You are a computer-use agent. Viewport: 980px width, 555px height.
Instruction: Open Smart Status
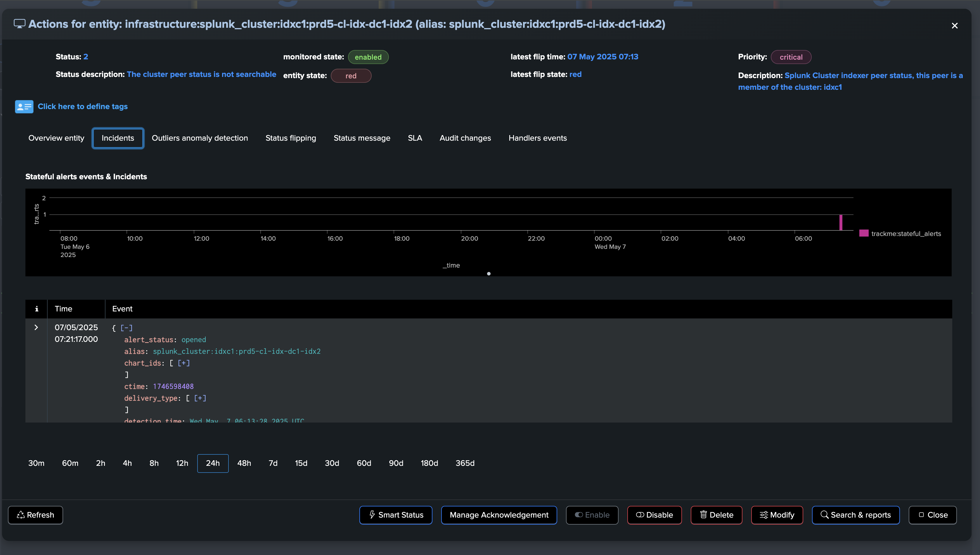click(396, 515)
